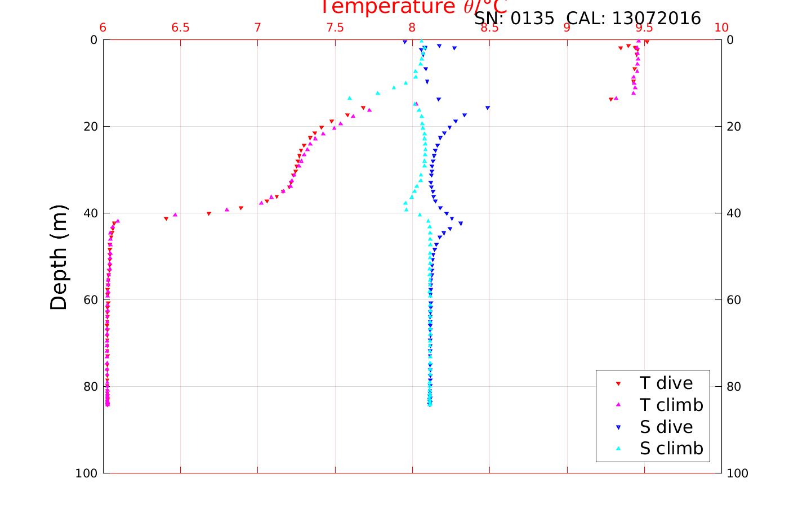The height and width of the screenshot is (532, 798).
Task: Select the "T climb" legend label
Action: [x=671, y=405]
